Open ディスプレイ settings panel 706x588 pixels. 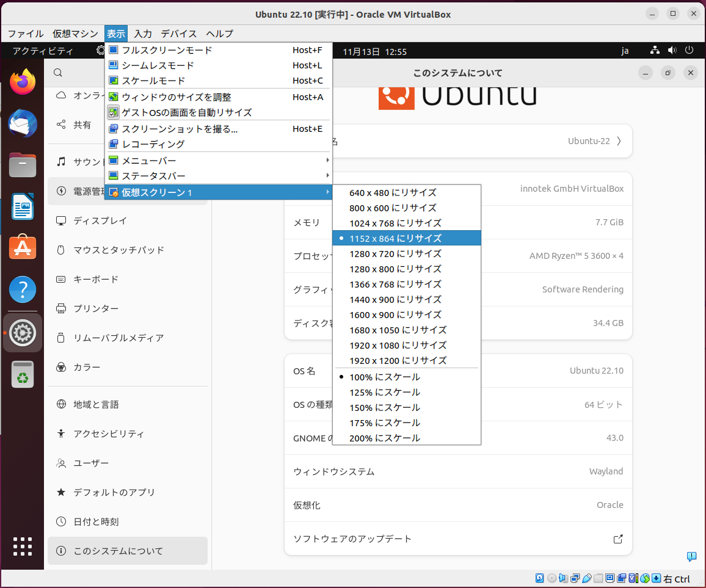tap(128, 220)
